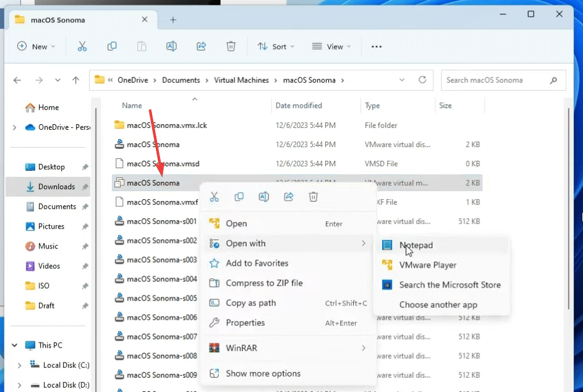
Task: Click the OneDrive cloud icon
Action: pyautogui.click(x=30, y=127)
